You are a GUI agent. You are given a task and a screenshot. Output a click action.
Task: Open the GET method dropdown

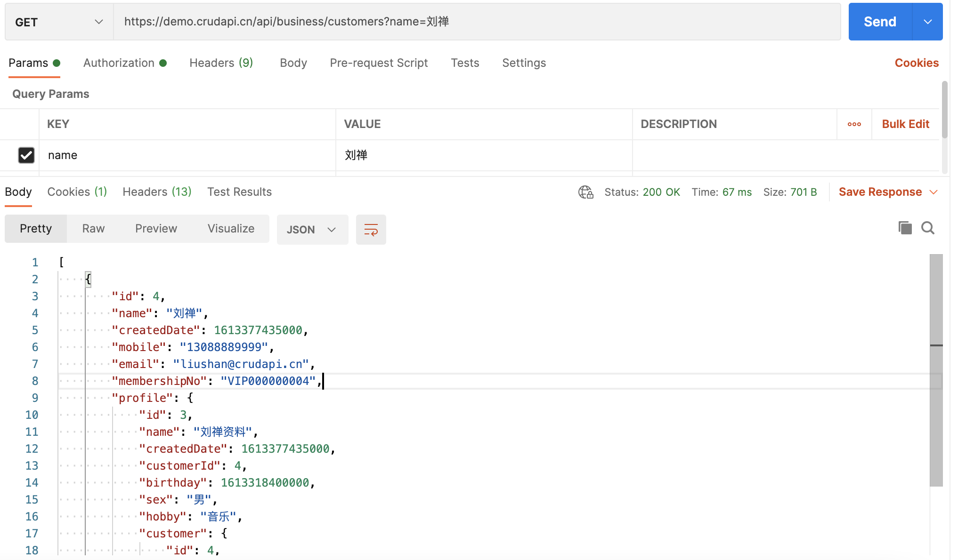[x=59, y=22]
